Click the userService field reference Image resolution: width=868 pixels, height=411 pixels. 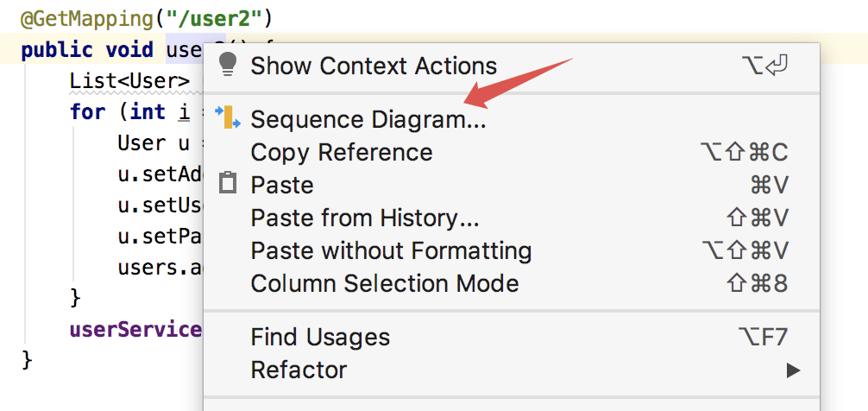point(135,329)
